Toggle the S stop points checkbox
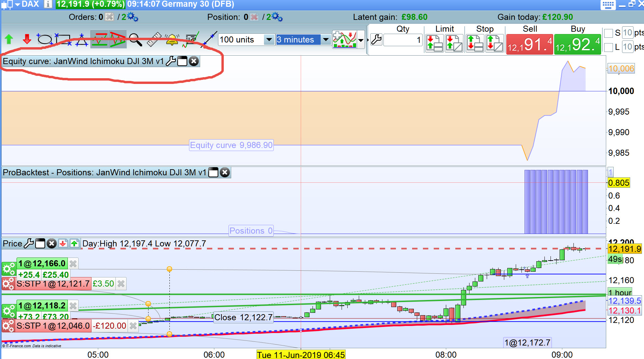Viewport: 644px width, 359px height. [x=609, y=33]
